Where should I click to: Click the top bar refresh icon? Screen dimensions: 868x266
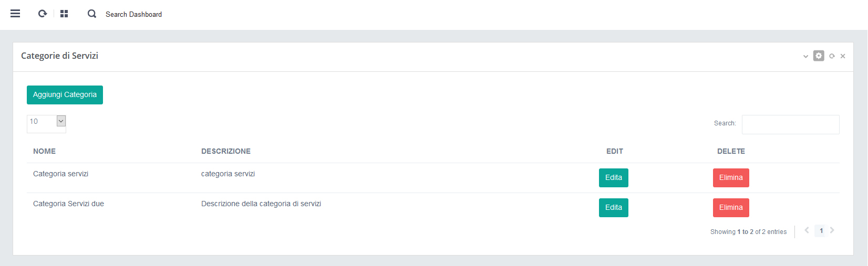tap(43, 14)
